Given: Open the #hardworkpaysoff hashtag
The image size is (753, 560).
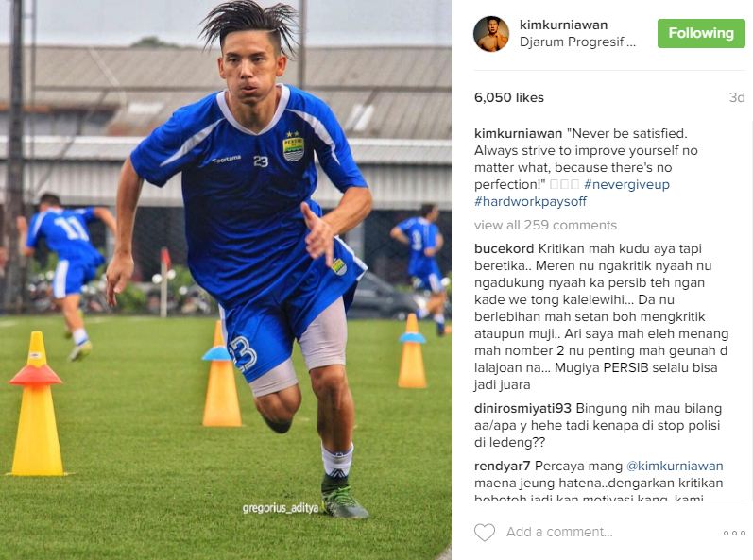Looking at the screenshot, I should point(530,201).
